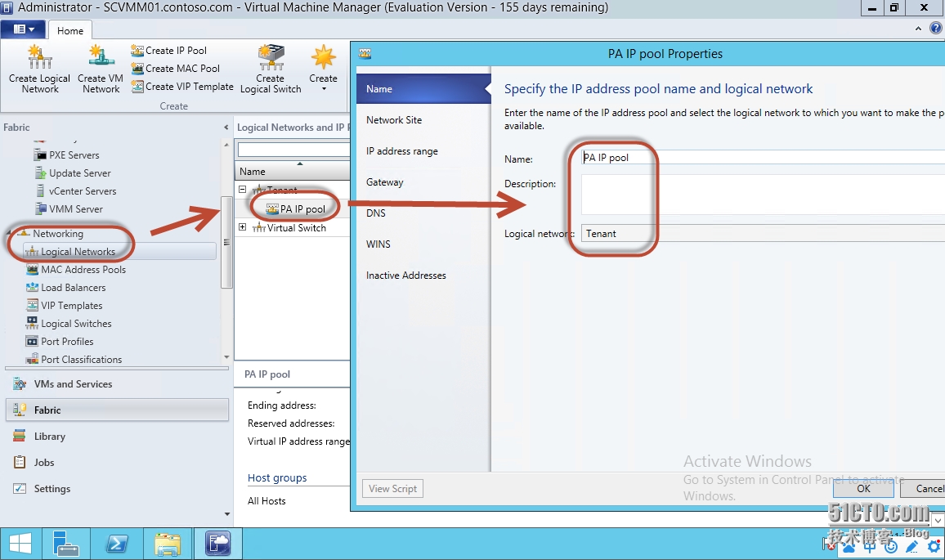This screenshot has width=945, height=560.
Task: Select Update Server in Fabric tree
Action: coord(79,173)
